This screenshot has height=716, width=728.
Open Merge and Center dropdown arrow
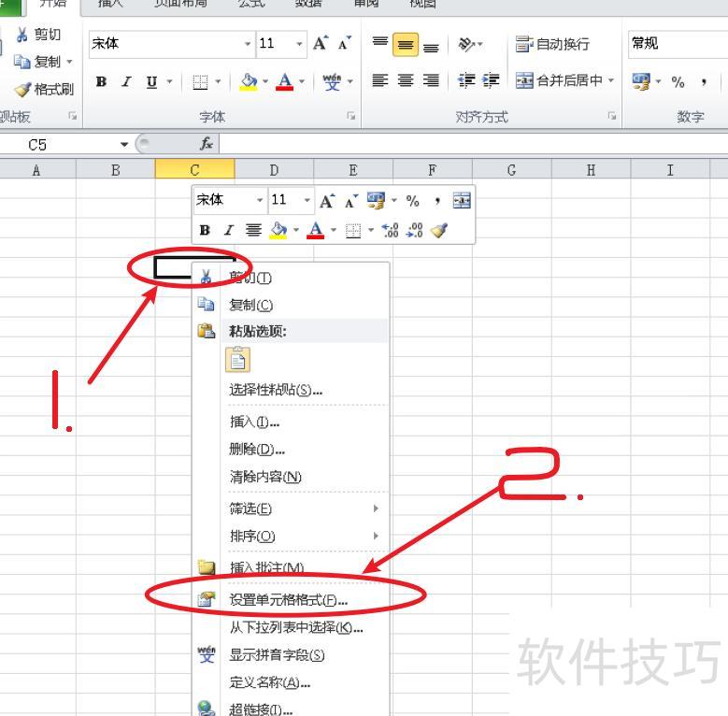click(x=611, y=80)
